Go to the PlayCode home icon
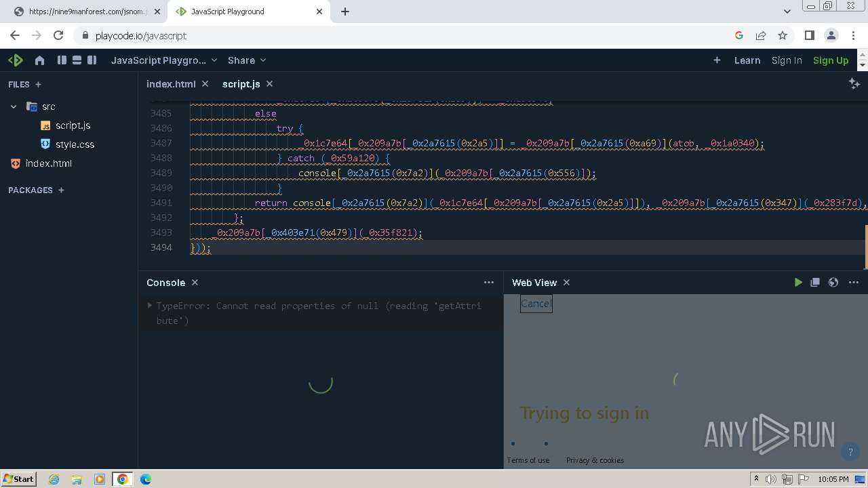 coord(39,60)
